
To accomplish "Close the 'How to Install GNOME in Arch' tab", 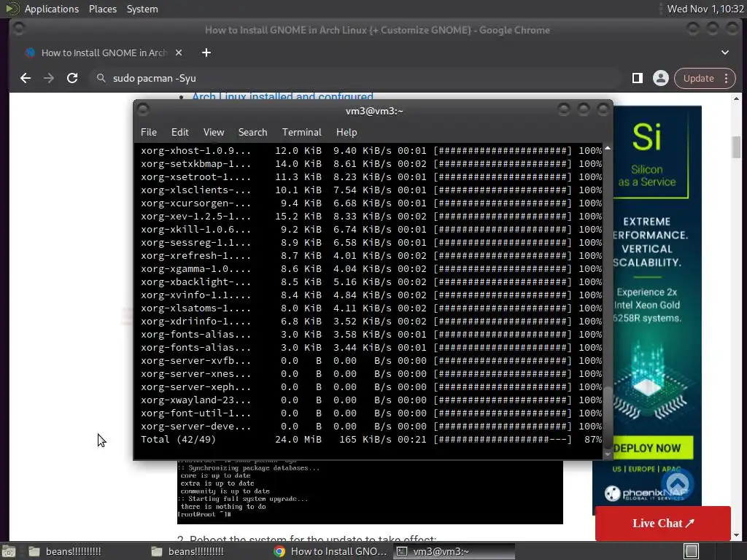I will tap(179, 52).
